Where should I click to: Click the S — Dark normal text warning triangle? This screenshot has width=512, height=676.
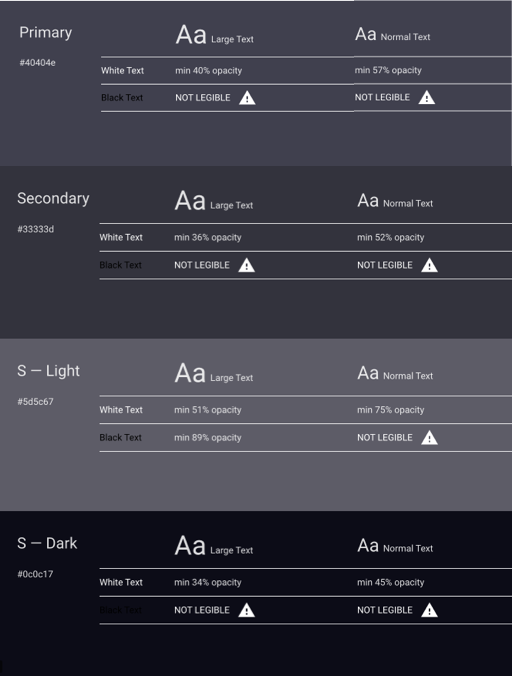click(x=429, y=610)
